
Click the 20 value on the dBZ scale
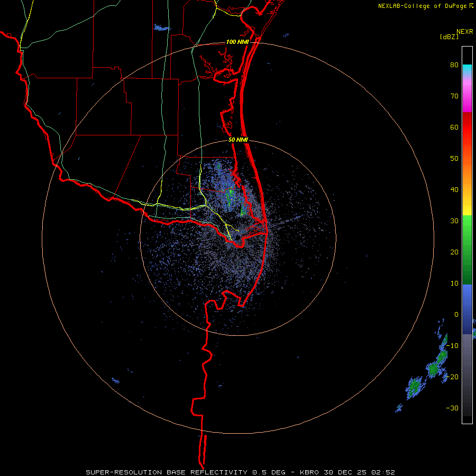pos(454,252)
